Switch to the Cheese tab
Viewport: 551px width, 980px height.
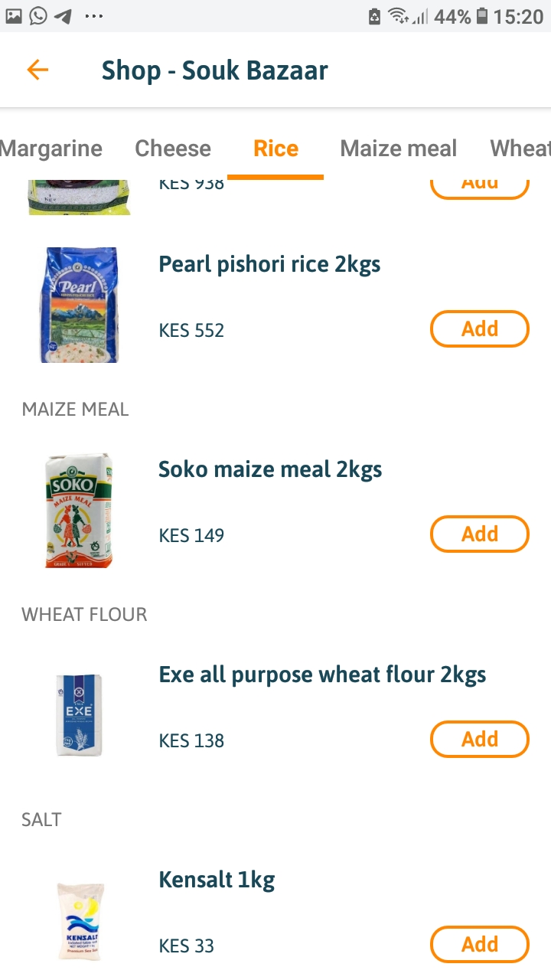173,149
